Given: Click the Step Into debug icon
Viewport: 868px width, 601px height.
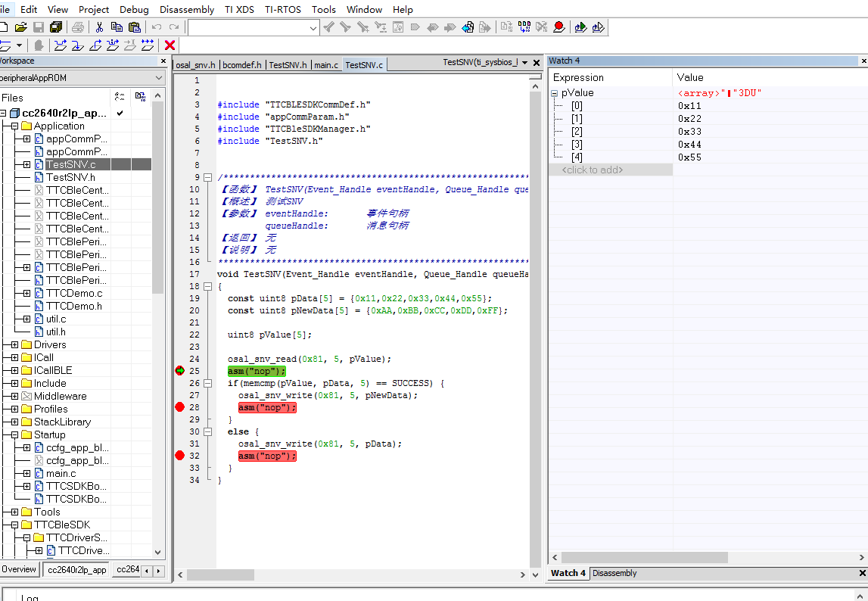Looking at the screenshot, I should tap(78, 45).
